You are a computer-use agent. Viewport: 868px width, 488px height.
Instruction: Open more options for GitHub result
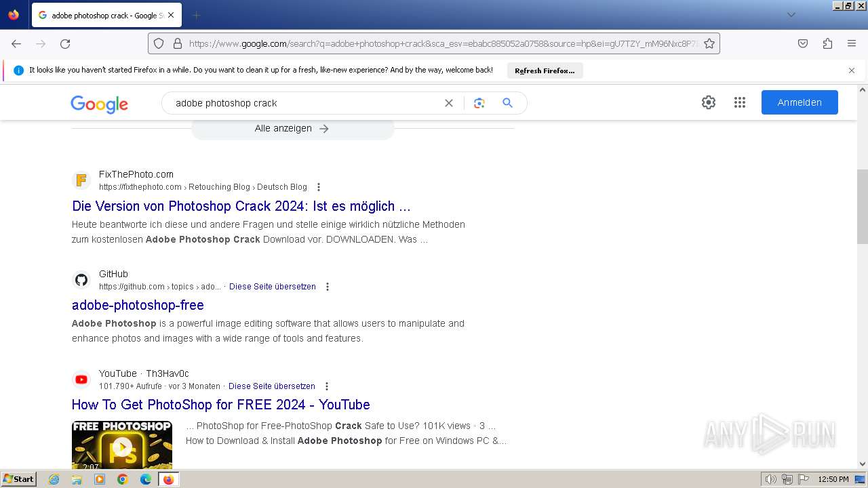click(x=328, y=287)
